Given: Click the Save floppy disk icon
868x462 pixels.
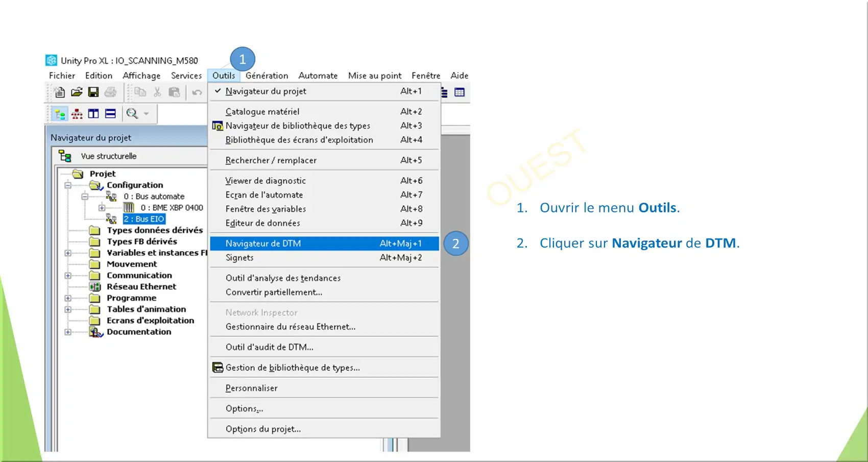Looking at the screenshot, I should (x=93, y=92).
